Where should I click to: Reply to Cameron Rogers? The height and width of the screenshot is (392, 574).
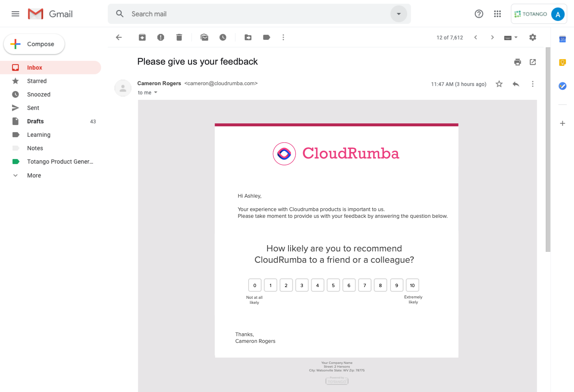(x=516, y=84)
